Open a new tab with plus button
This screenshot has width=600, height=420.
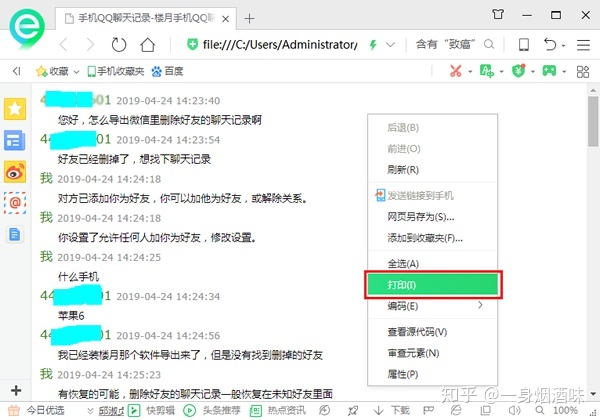click(249, 18)
